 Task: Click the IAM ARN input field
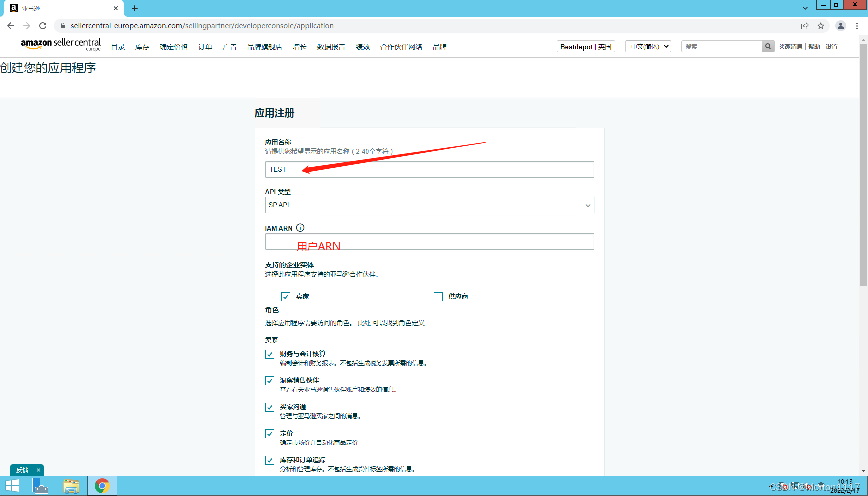pos(429,242)
